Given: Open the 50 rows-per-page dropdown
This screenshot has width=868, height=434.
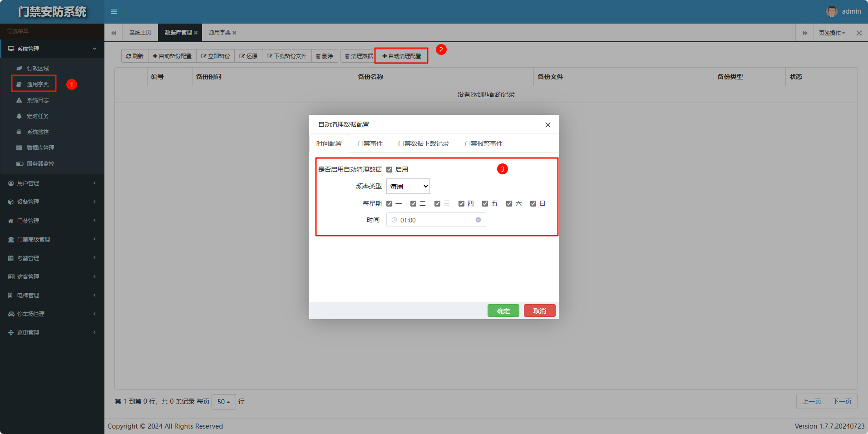Looking at the screenshot, I should coord(223,402).
